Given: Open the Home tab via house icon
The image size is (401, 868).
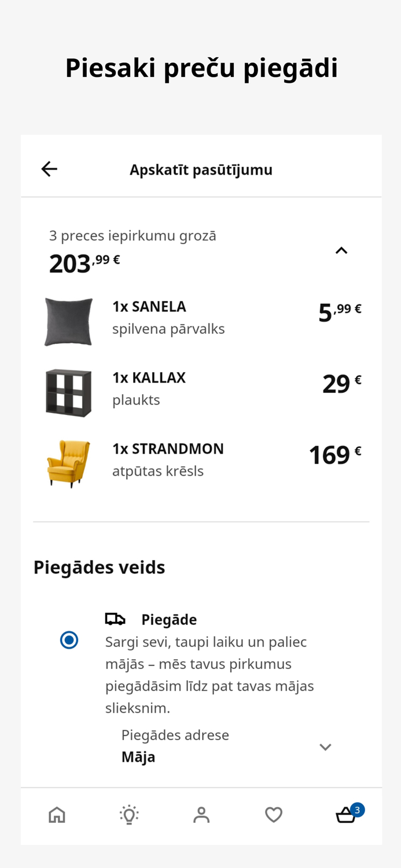Looking at the screenshot, I should point(57,814).
